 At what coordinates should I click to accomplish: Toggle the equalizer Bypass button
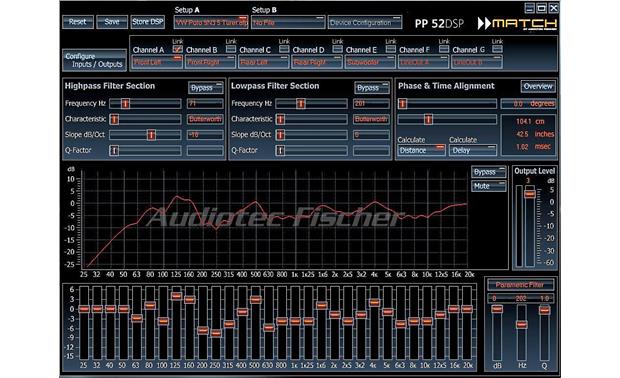pos(489,172)
